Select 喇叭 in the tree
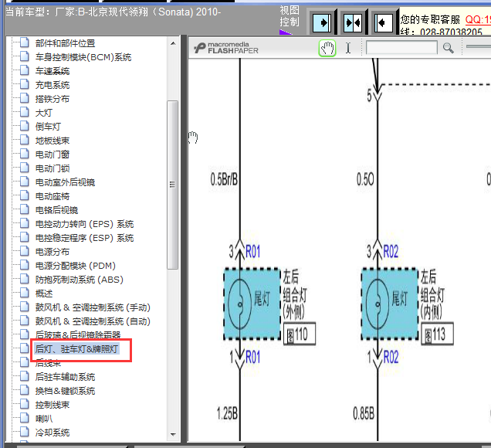Screen dimensions: 491x448 point(44,419)
